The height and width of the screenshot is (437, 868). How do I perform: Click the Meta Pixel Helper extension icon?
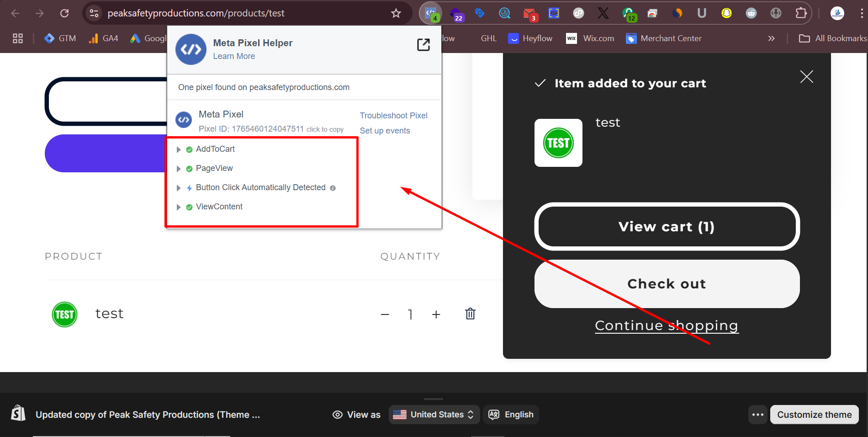pyautogui.click(x=430, y=13)
